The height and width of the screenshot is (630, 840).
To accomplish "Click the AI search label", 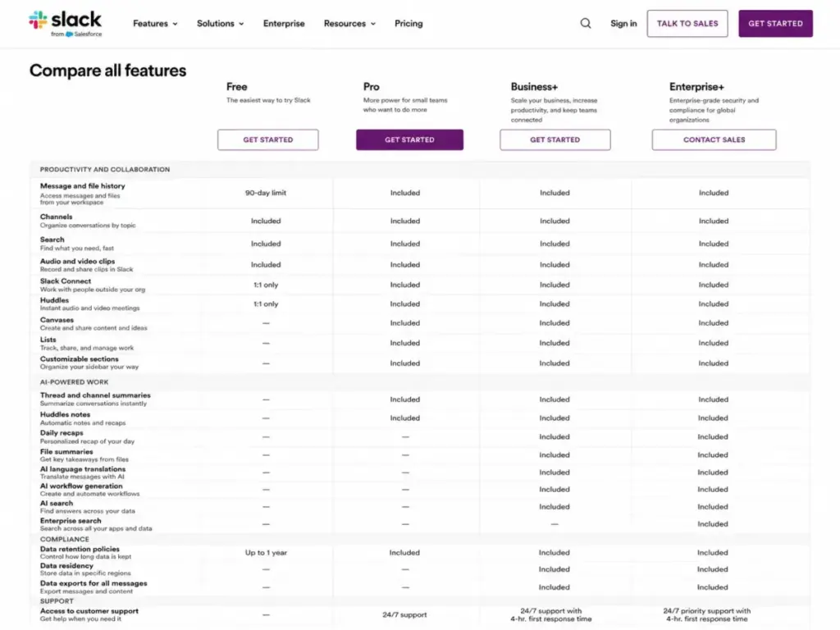I will coord(57,503).
